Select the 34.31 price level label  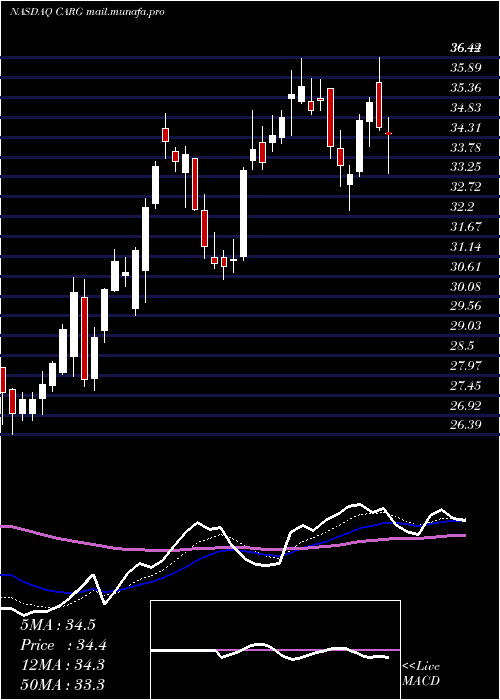pos(465,128)
